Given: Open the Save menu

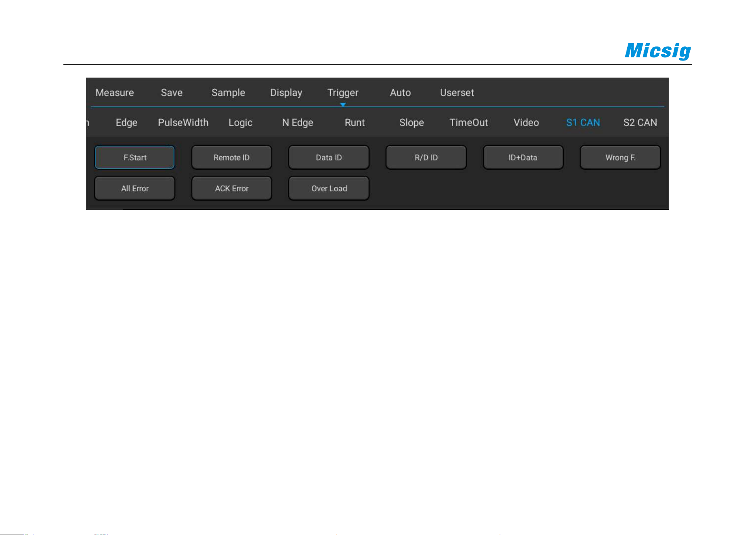Looking at the screenshot, I should 172,93.
